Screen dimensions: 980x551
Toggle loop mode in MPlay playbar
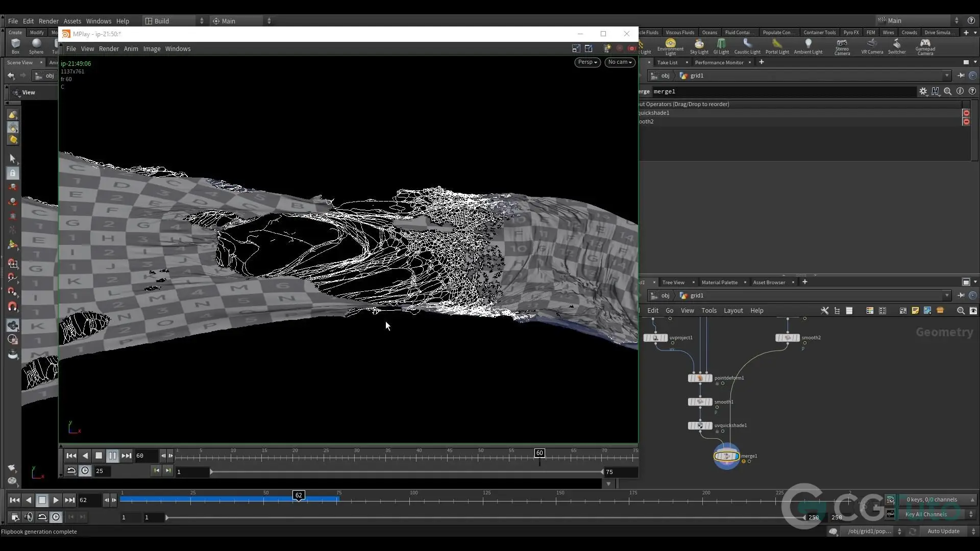point(71,471)
